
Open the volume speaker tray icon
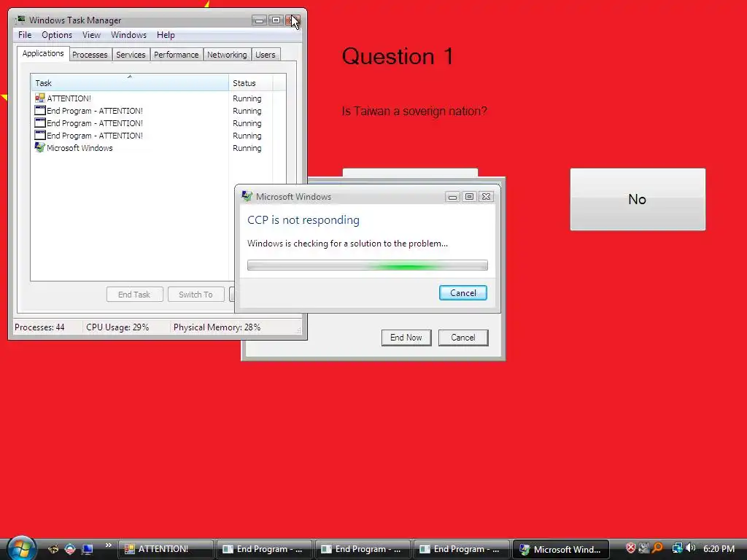(x=690, y=548)
